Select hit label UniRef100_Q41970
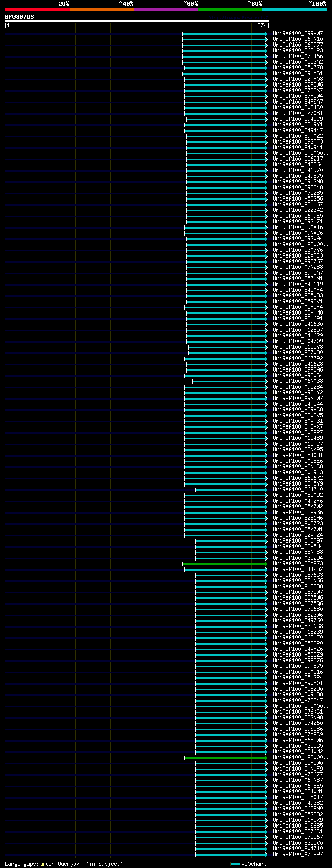 coord(298,170)
